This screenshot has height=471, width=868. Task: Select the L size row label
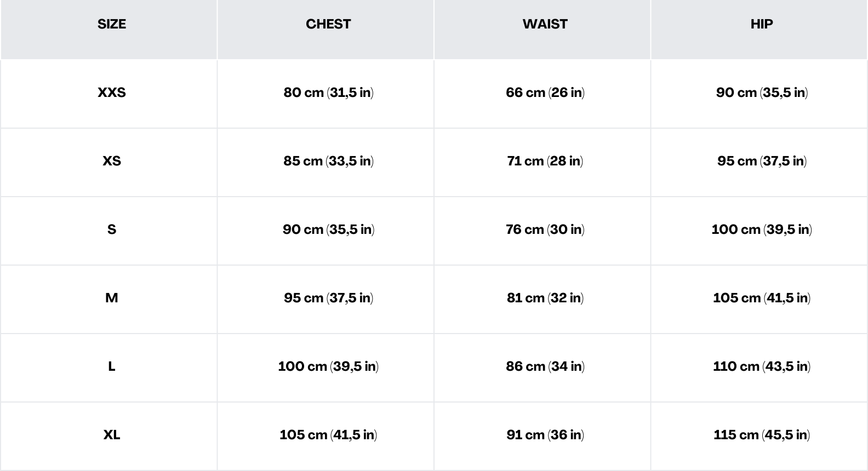[x=112, y=366]
